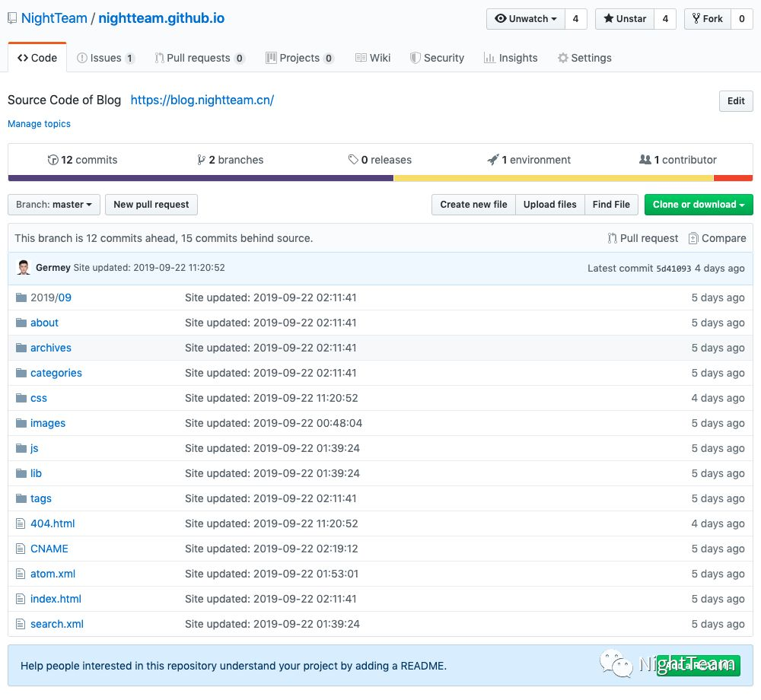The width and height of the screenshot is (761, 700).
Task: Click the Create new file button
Action: tap(473, 205)
